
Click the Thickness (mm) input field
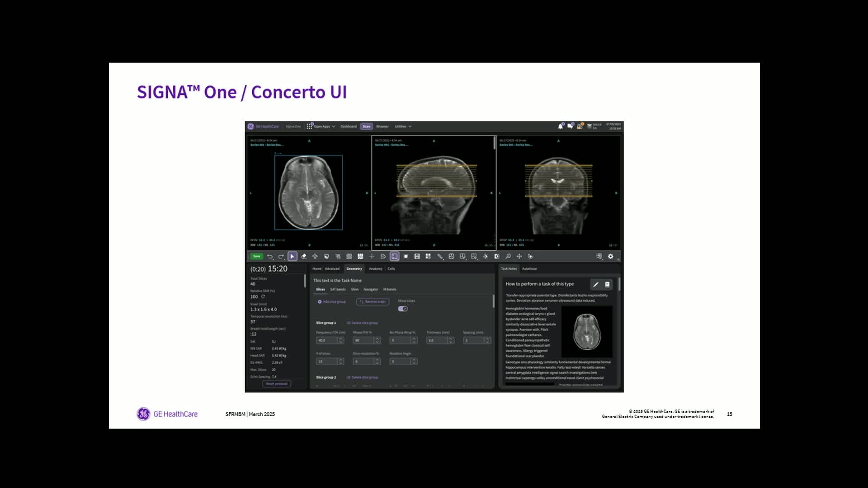pos(437,341)
